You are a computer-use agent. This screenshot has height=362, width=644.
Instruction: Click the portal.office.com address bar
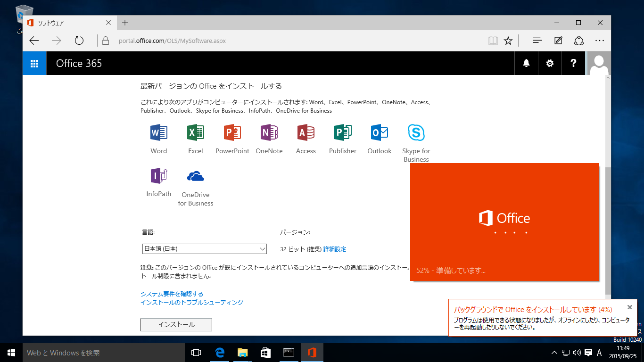292,41
